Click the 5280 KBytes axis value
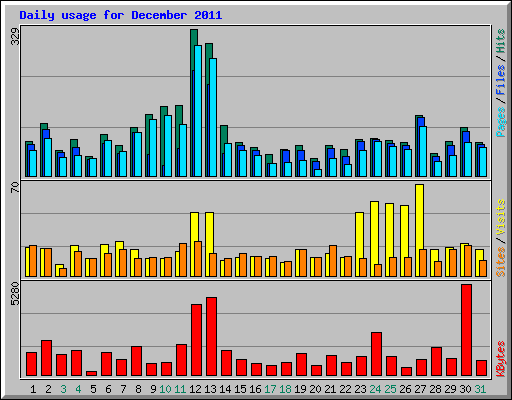Viewport: 512px width, 400px height. [15, 294]
